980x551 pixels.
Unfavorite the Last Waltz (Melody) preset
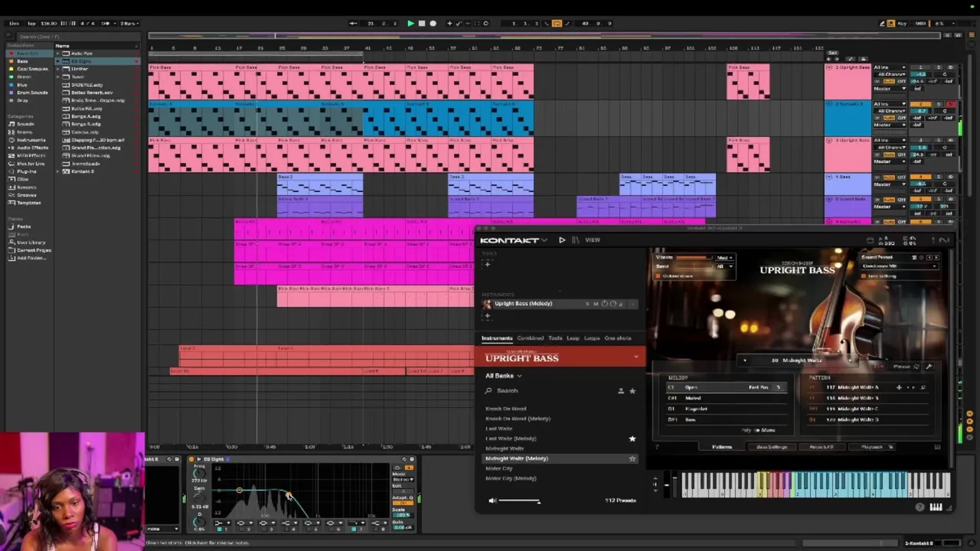(632, 439)
